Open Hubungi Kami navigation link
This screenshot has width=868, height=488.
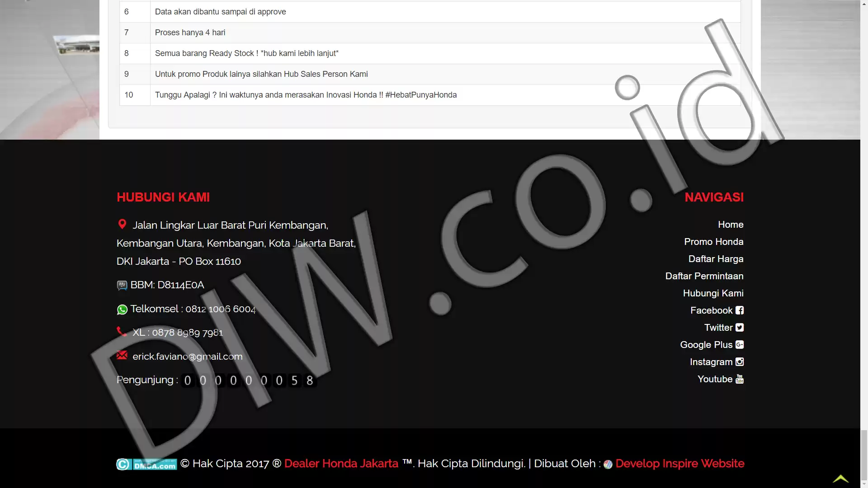pos(713,293)
